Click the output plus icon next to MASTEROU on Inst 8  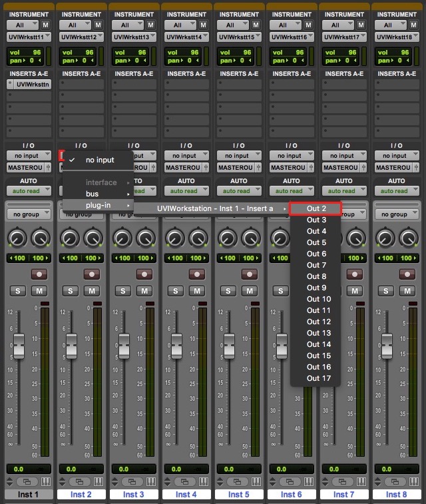(x=417, y=168)
